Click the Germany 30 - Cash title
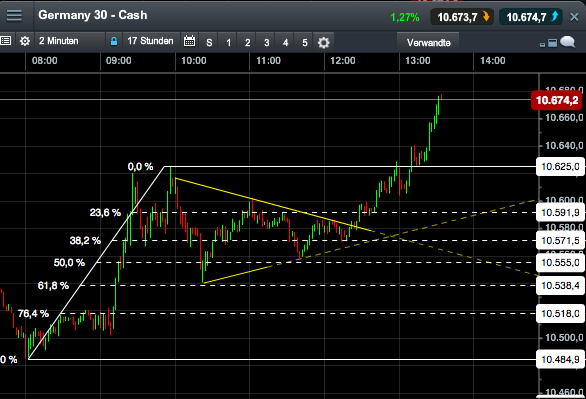This screenshot has height=399, width=586. pos(93,15)
